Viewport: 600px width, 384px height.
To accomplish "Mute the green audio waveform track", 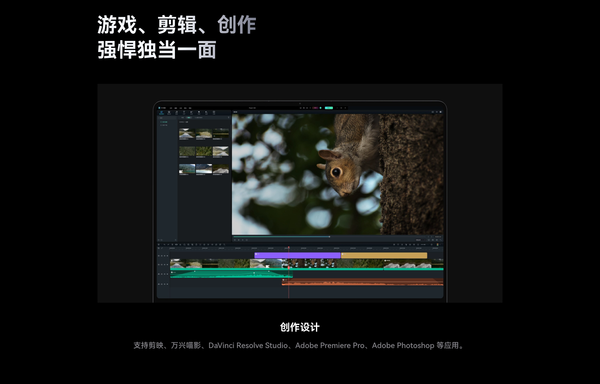I will [165, 274].
